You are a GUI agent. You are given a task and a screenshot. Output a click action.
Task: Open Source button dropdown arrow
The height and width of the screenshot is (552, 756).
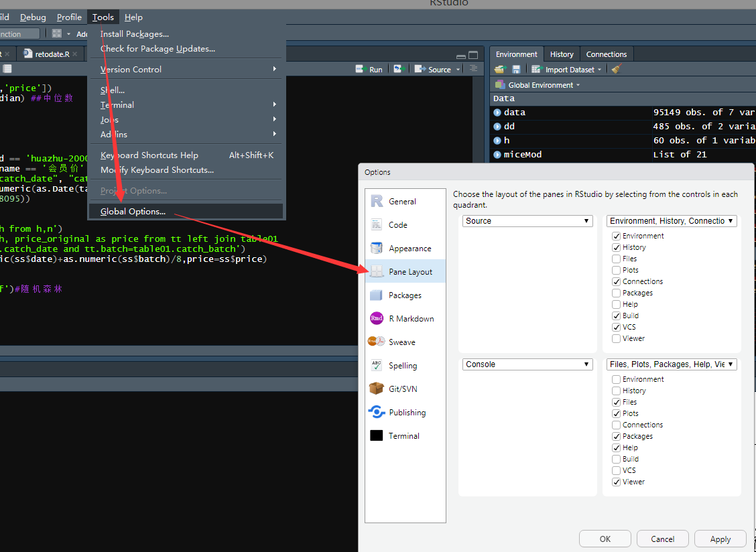[458, 70]
